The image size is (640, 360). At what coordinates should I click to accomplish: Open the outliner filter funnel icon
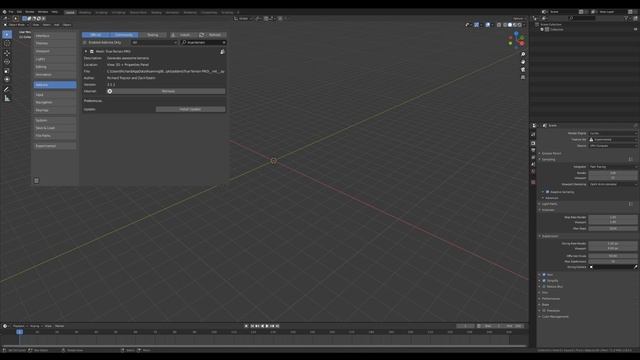tap(627, 18)
